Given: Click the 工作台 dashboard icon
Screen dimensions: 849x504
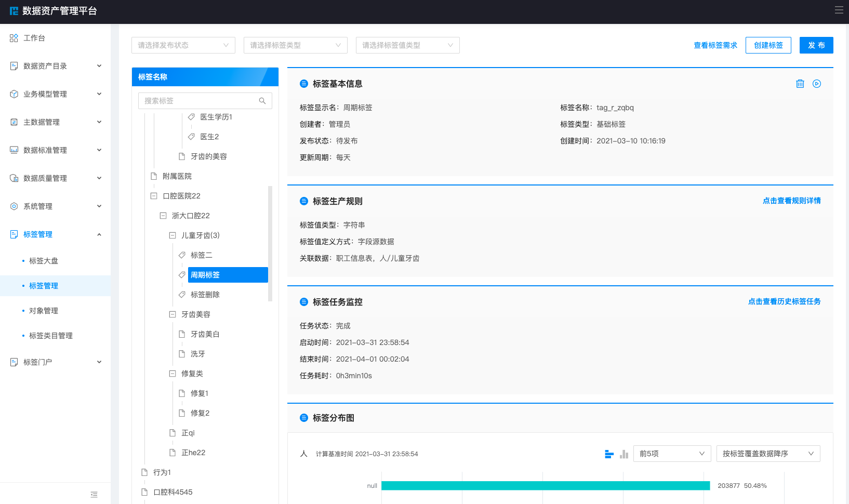Looking at the screenshot, I should pos(14,38).
